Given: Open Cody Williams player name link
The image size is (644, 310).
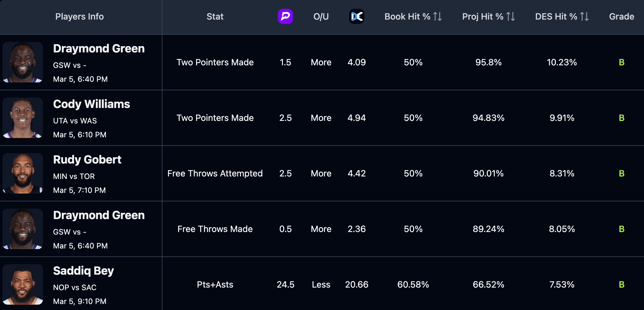Looking at the screenshot, I should [x=91, y=104].
